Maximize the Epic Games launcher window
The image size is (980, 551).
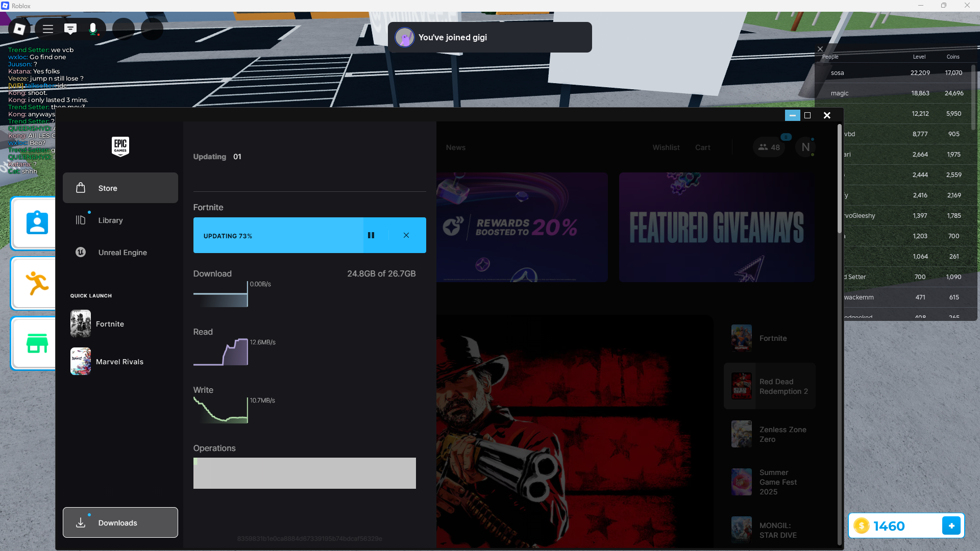coord(807,115)
